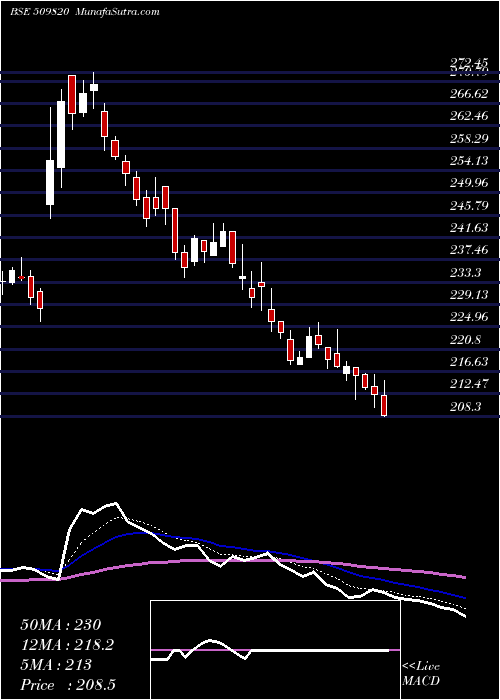Screen dimensions: 500x700
Task: Select the 266.62 price level label
Action: pyautogui.click(x=469, y=94)
